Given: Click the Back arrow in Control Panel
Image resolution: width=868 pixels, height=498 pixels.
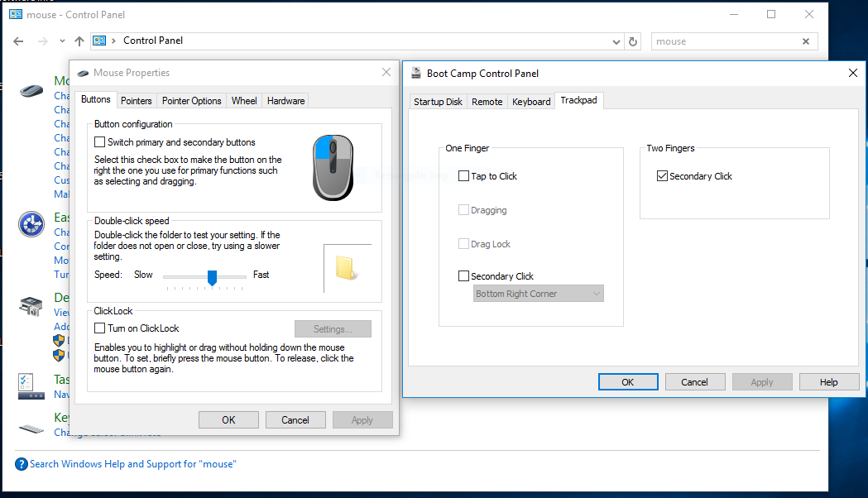Looking at the screenshot, I should (18, 41).
